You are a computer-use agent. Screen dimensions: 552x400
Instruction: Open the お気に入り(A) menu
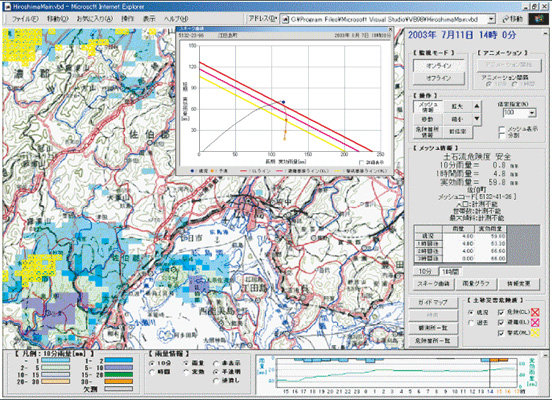[95, 19]
